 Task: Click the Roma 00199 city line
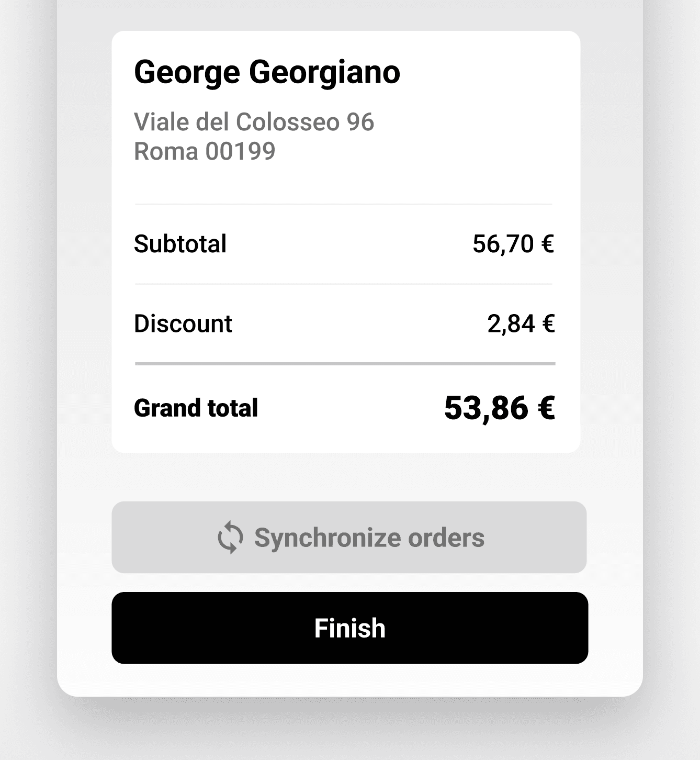(x=205, y=151)
